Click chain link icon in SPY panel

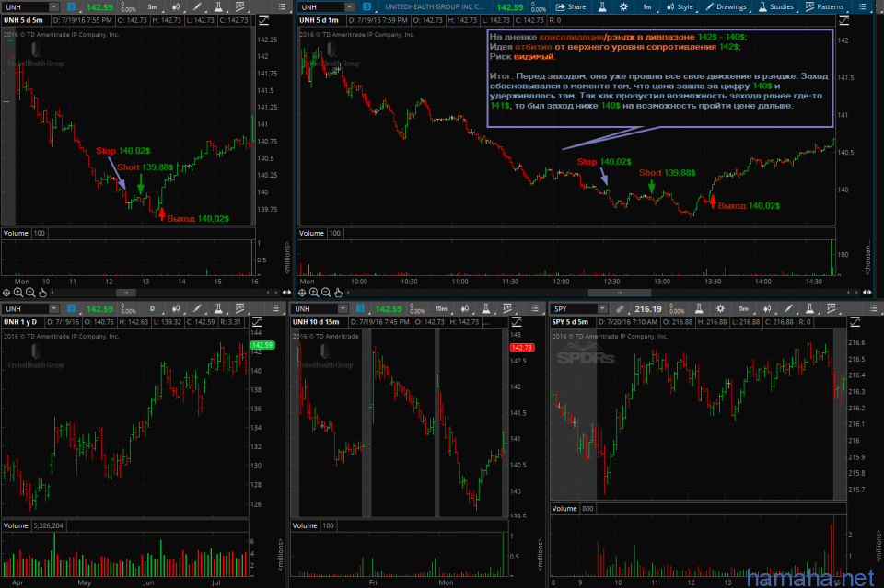point(620,308)
